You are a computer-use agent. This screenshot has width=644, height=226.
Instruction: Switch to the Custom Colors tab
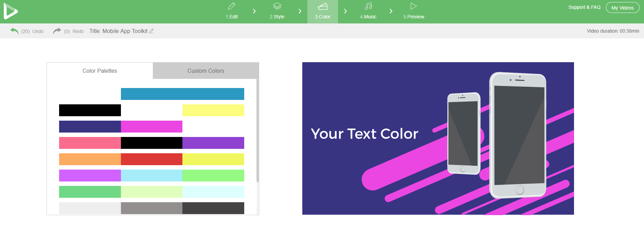[x=206, y=71]
